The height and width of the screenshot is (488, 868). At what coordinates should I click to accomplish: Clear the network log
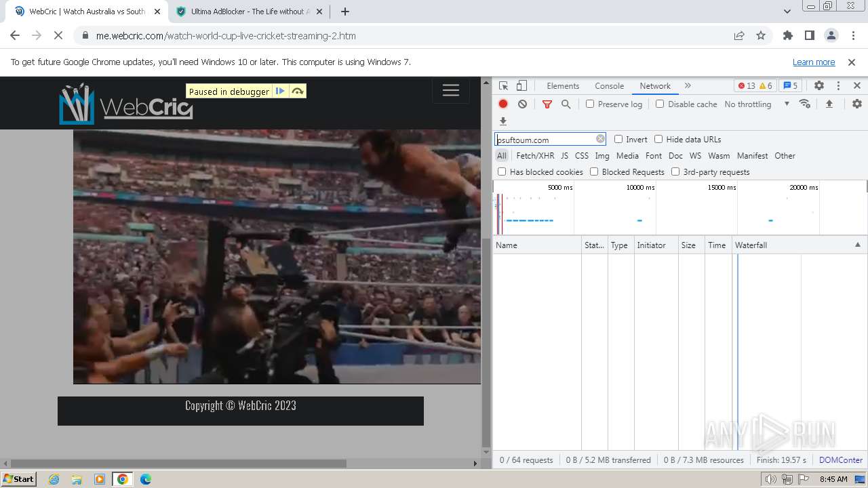522,104
